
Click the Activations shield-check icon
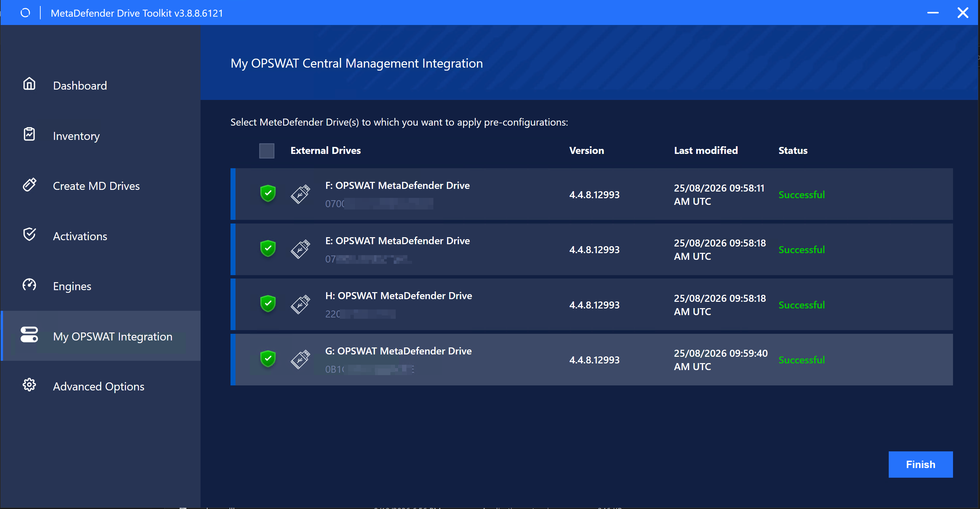pyautogui.click(x=29, y=235)
